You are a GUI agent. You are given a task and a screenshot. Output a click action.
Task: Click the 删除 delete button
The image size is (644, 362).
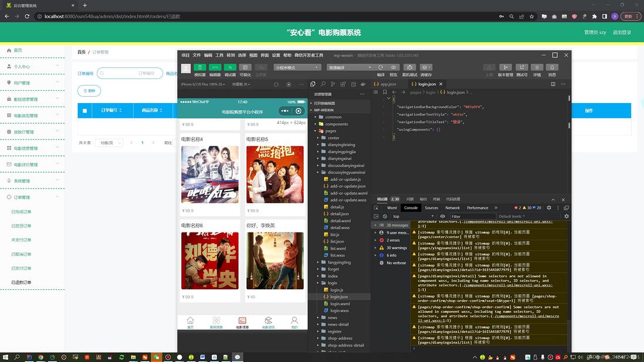pos(89,91)
